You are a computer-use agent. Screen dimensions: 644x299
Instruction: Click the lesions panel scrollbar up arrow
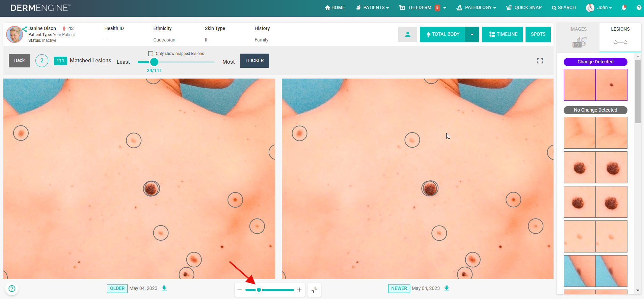tap(638, 56)
